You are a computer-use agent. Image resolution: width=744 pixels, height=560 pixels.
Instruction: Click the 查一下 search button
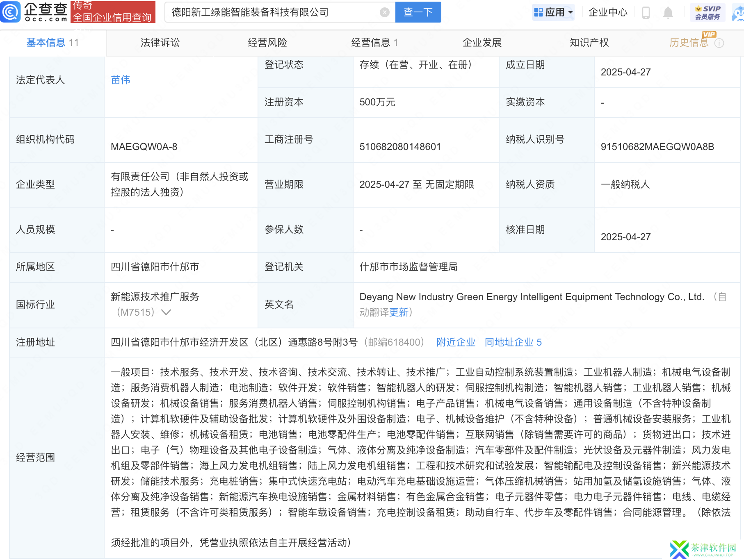coord(418,12)
